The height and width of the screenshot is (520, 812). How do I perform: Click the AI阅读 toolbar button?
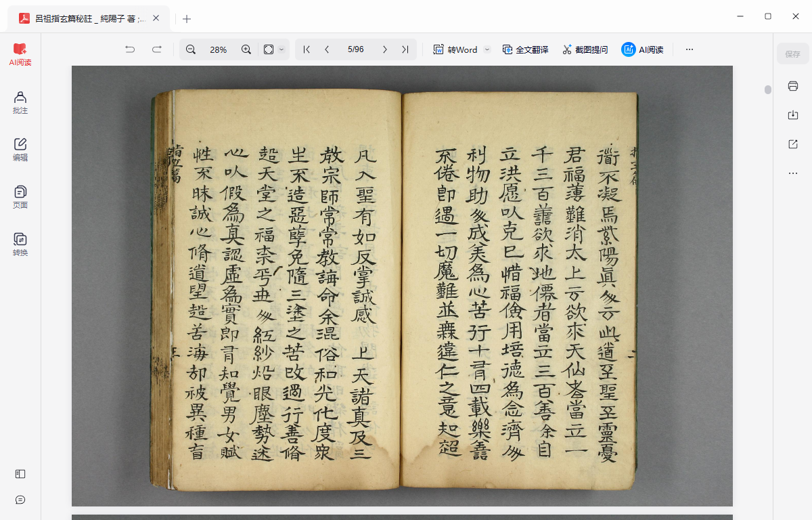tap(643, 49)
